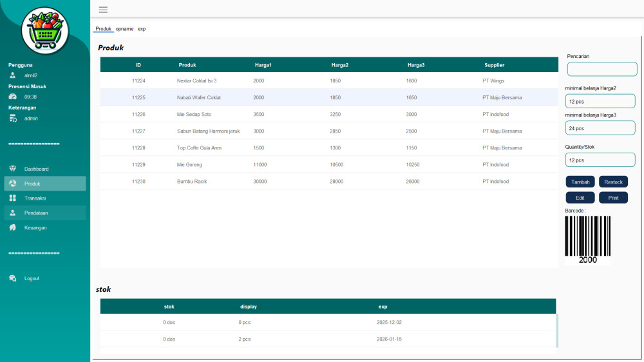Click the Transaksi grid icon
Viewport: 644px width, 362px height.
pos(13,198)
